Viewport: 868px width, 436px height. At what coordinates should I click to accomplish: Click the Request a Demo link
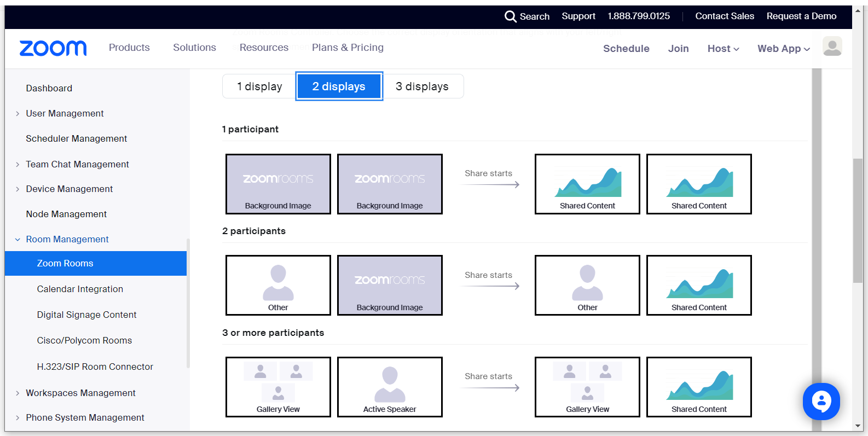[801, 16]
